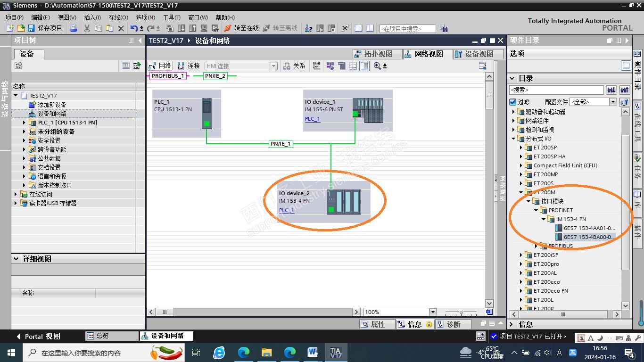Click the paste icon in the toolbar
This screenshot has height=362, width=644.
[x=109, y=28]
